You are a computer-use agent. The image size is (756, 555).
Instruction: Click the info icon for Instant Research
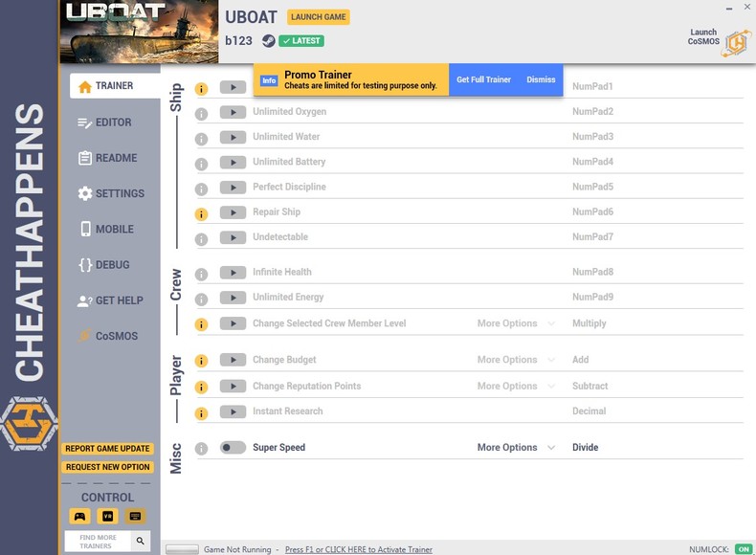201,413
